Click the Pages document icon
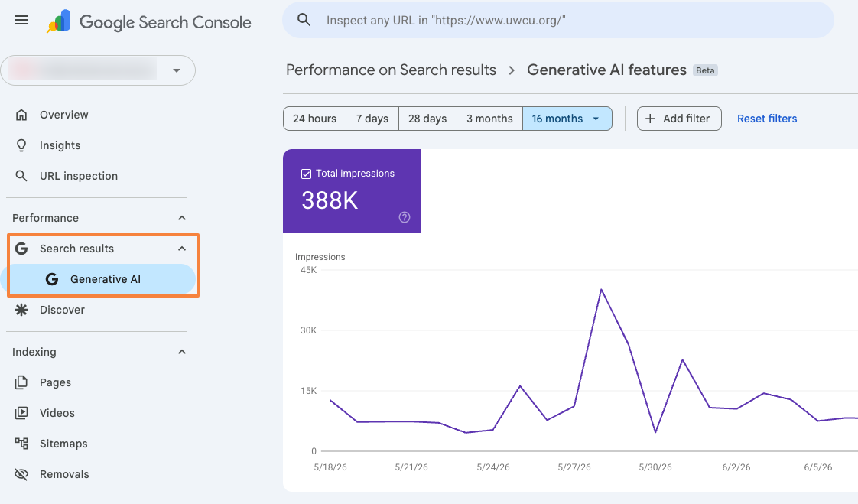This screenshot has width=858, height=504. click(x=21, y=382)
